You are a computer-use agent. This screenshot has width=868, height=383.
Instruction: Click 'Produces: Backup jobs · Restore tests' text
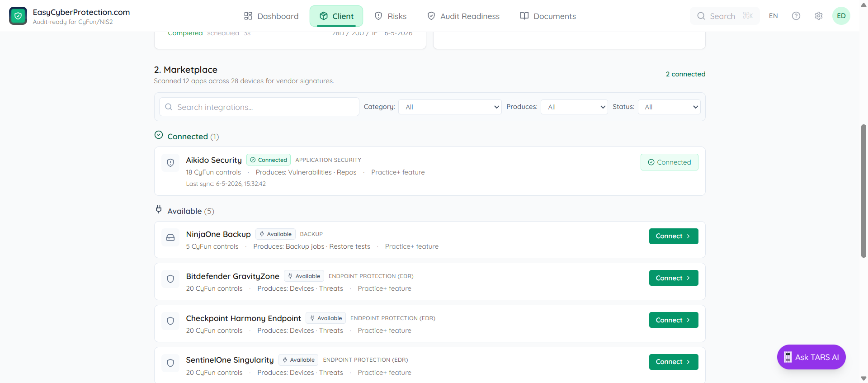pos(311,246)
